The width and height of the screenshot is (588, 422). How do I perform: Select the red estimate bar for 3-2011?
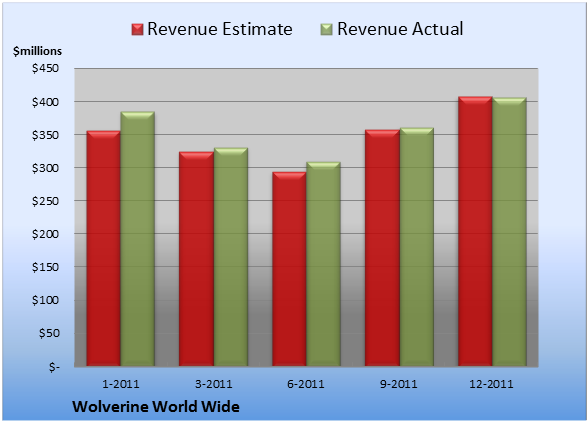196,259
